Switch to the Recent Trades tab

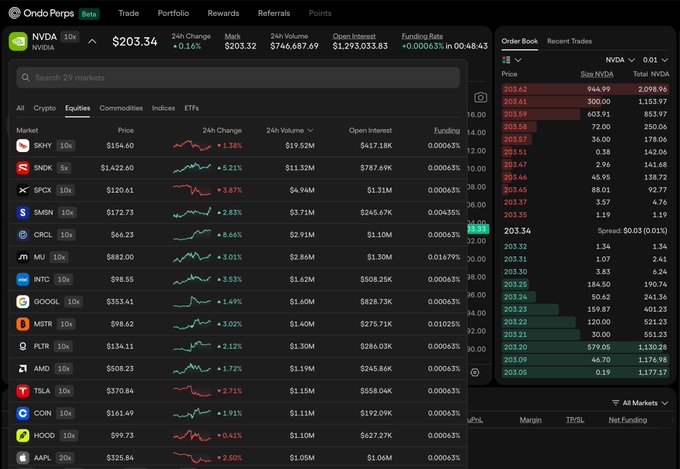click(x=569, y=41)
